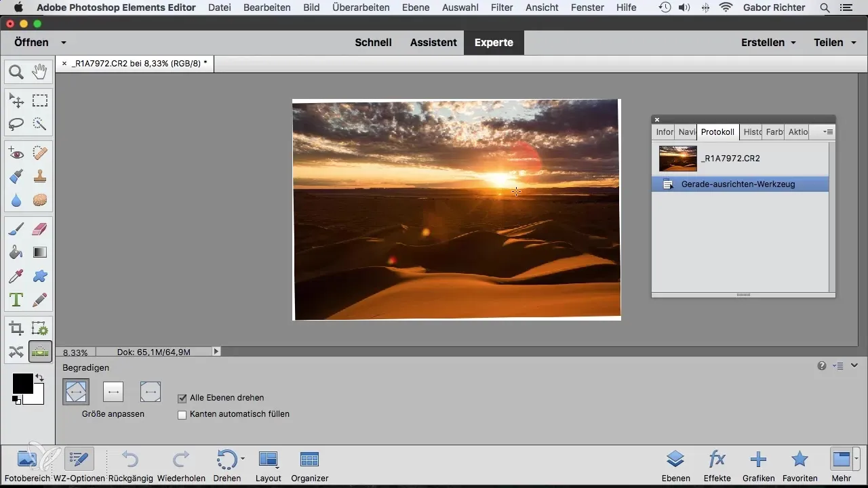Choose 'Größe anpassen' straighten mode

point(76,392)
